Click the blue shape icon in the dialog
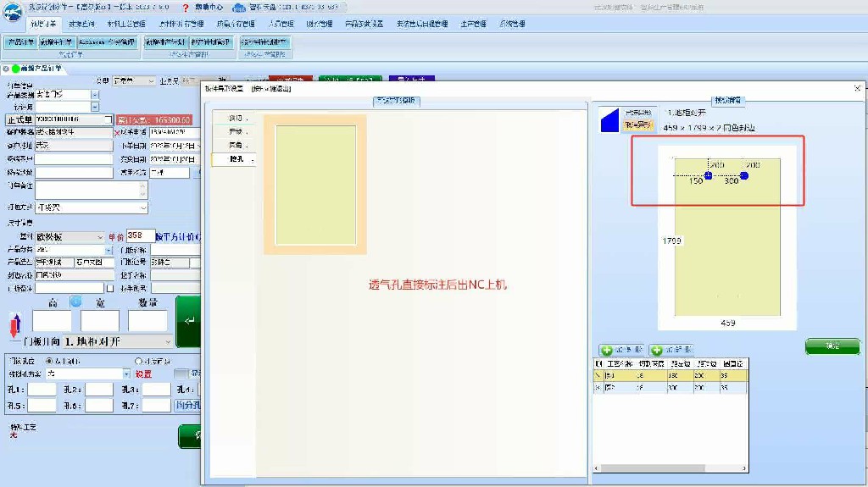Image resolution: width=868 pixels, height=487 pixels. click(609, 120)
